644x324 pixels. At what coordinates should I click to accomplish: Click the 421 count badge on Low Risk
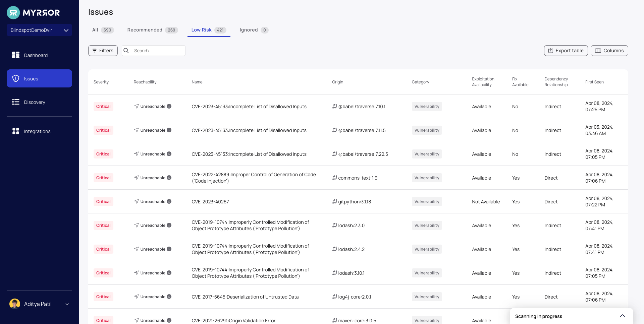tap(220, 30)
